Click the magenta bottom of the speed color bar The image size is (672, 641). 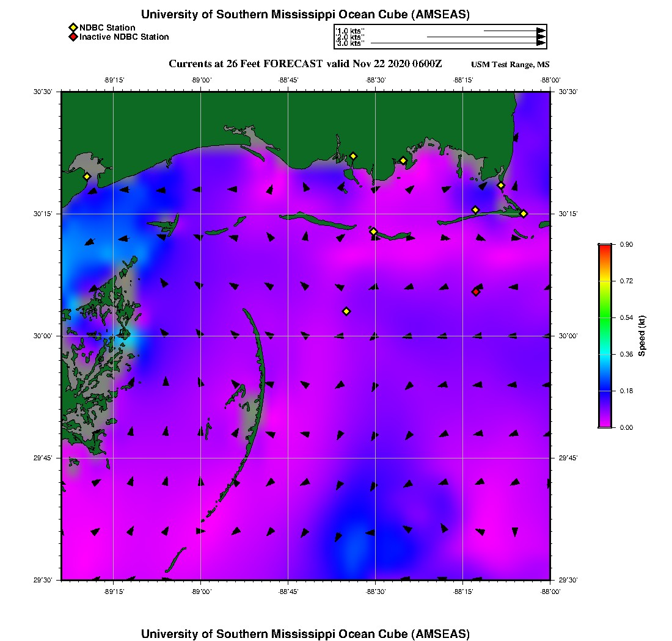coord(604,424)
